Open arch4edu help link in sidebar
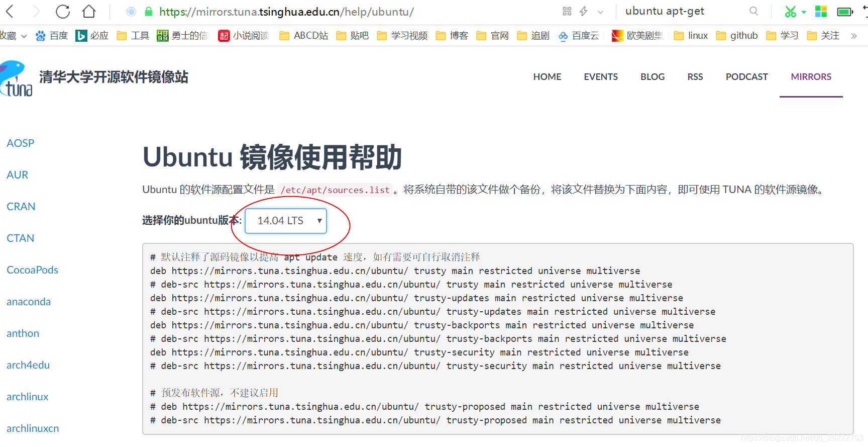The height and width of the screenshot is (447, 868). pos(28,365)
